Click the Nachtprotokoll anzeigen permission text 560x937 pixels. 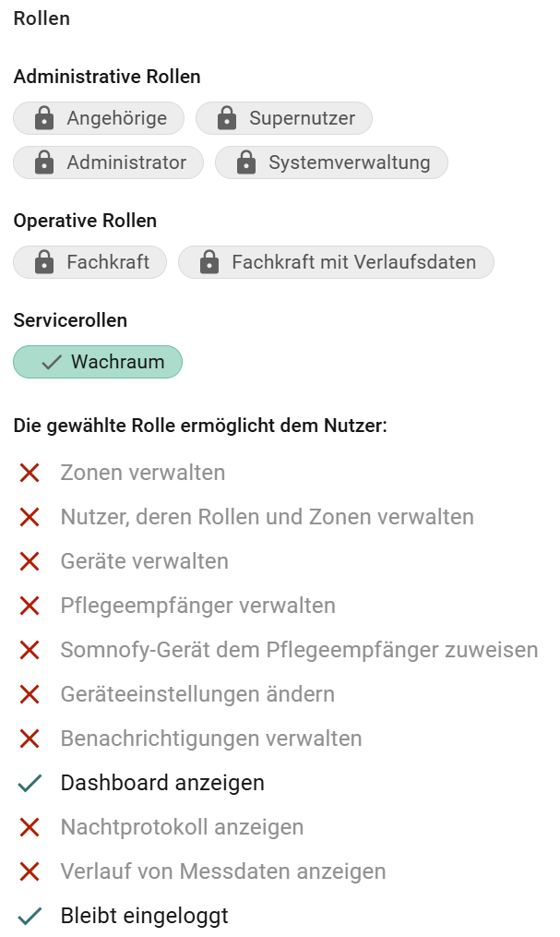click(182, 827)
